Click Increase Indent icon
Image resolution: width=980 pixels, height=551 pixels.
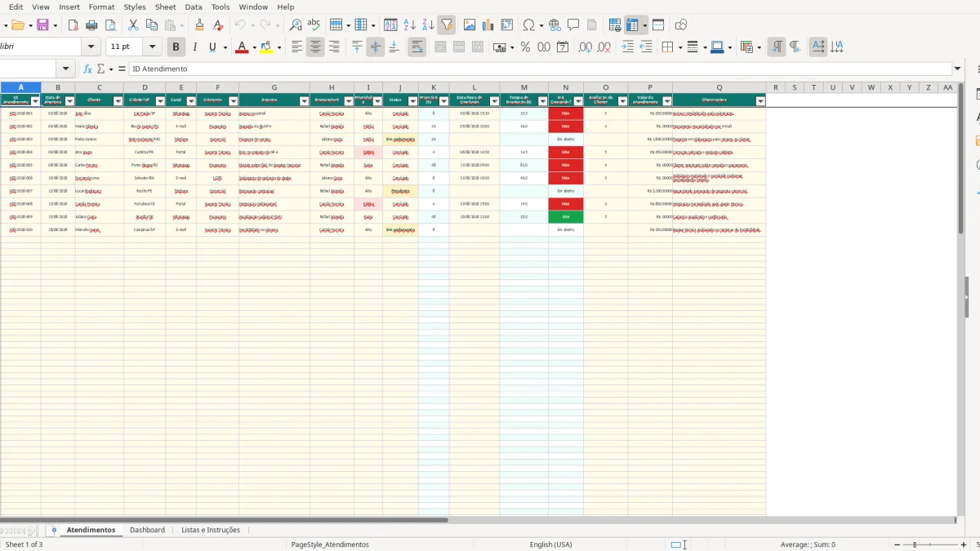tap(627, 47)
